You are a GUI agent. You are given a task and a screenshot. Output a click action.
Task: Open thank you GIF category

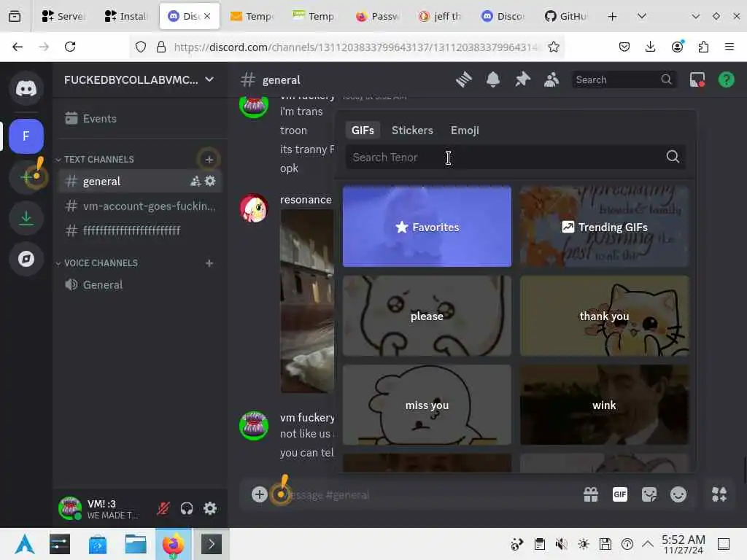pos(604,316)
